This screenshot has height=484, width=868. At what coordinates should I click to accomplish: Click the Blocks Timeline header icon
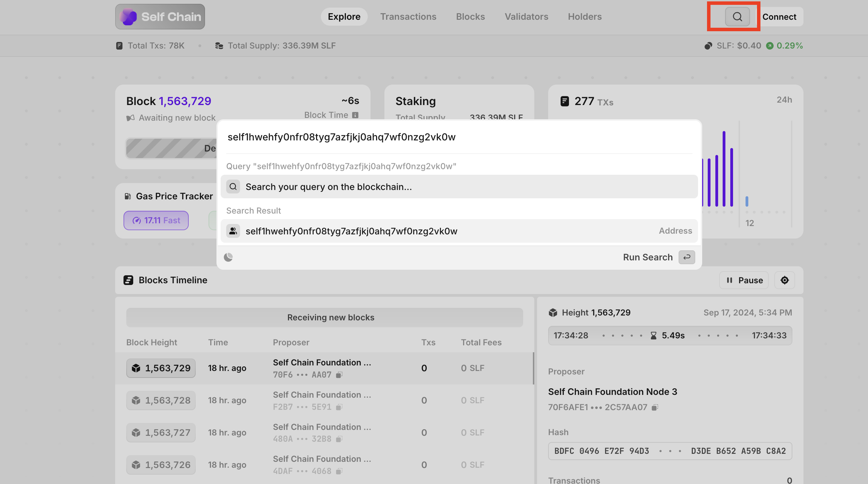(128, 280)
